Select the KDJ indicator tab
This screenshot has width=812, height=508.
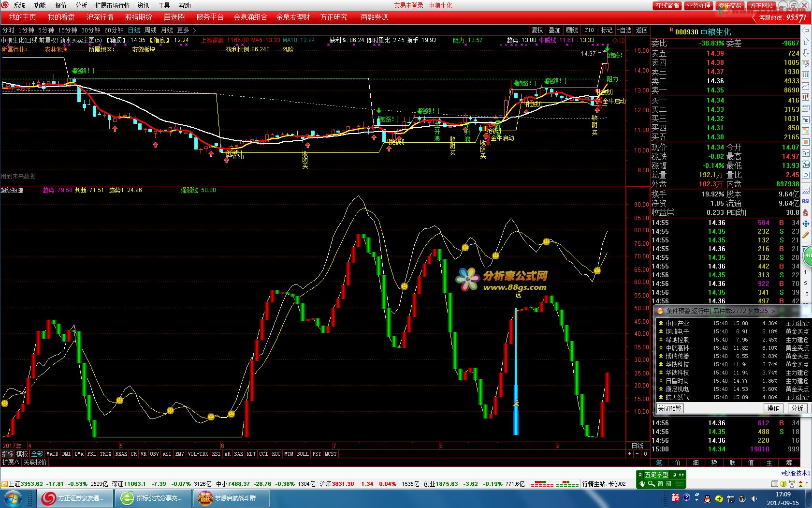tap(251, 454)
